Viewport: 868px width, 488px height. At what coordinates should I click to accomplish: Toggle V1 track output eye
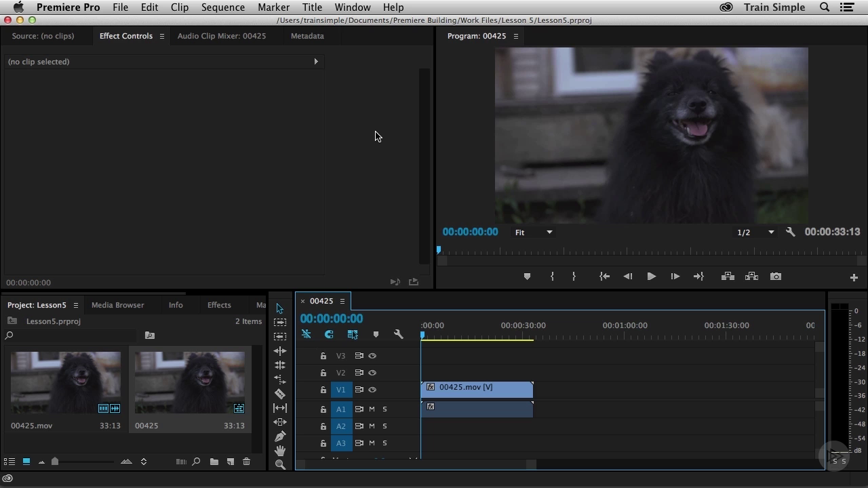372,390
